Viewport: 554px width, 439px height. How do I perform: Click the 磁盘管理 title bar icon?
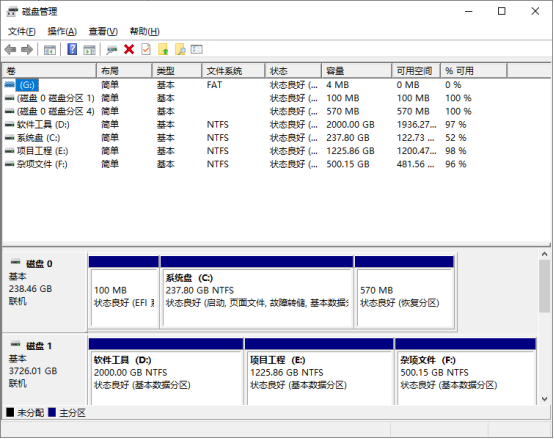click(x=12, y=12)
